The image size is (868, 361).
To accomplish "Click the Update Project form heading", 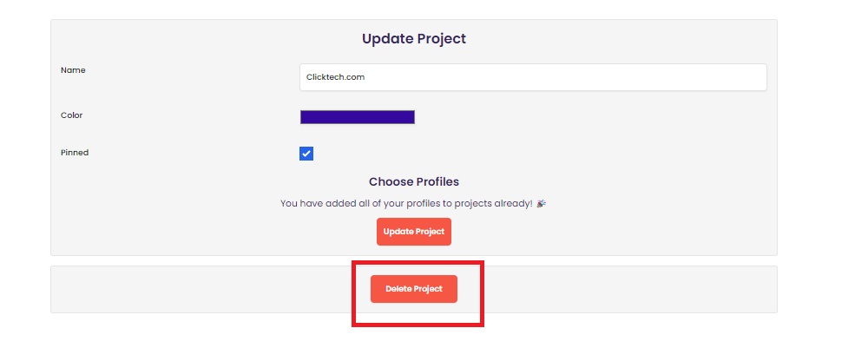I will (x=413, y=39).
